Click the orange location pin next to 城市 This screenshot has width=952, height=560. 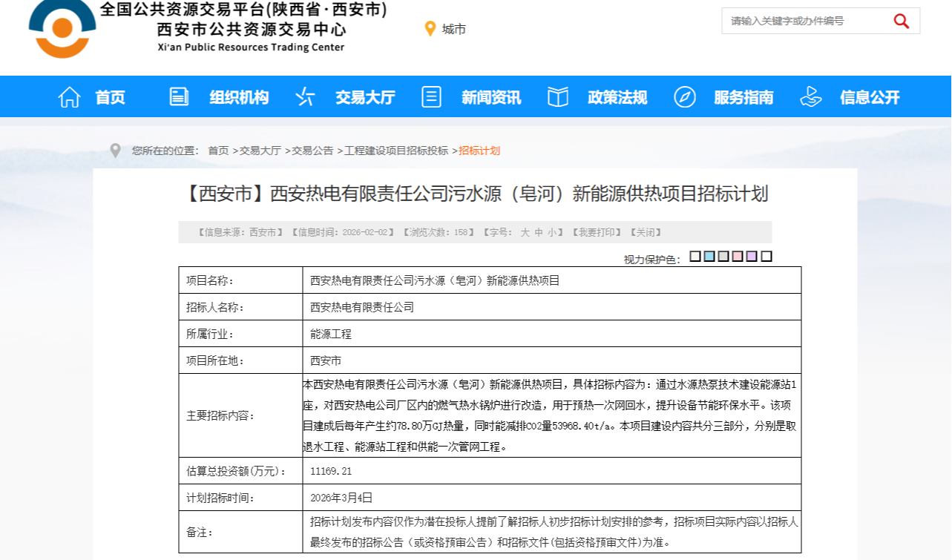[x=430, y=29]
